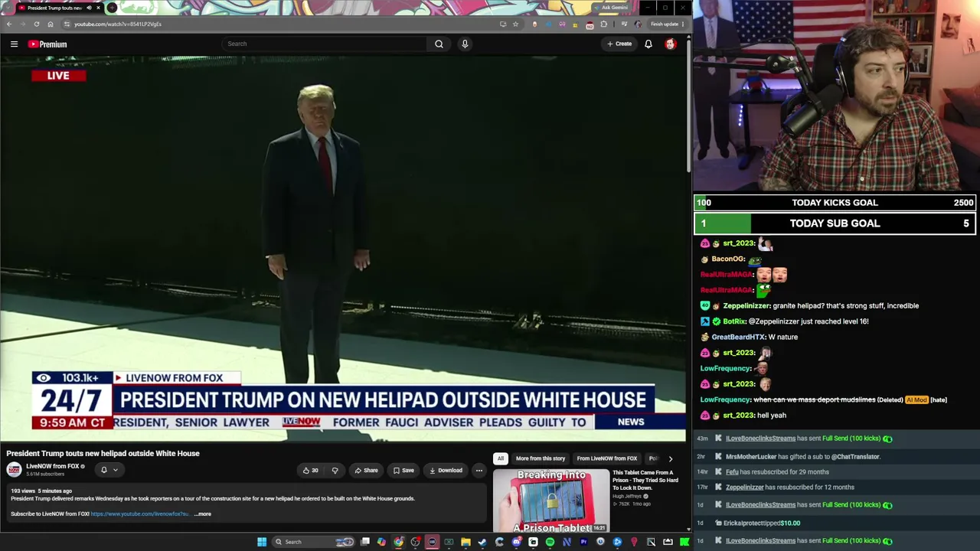Open the Extensions puzzle icon in Chrome
The image size is (980, 551).
603,24
